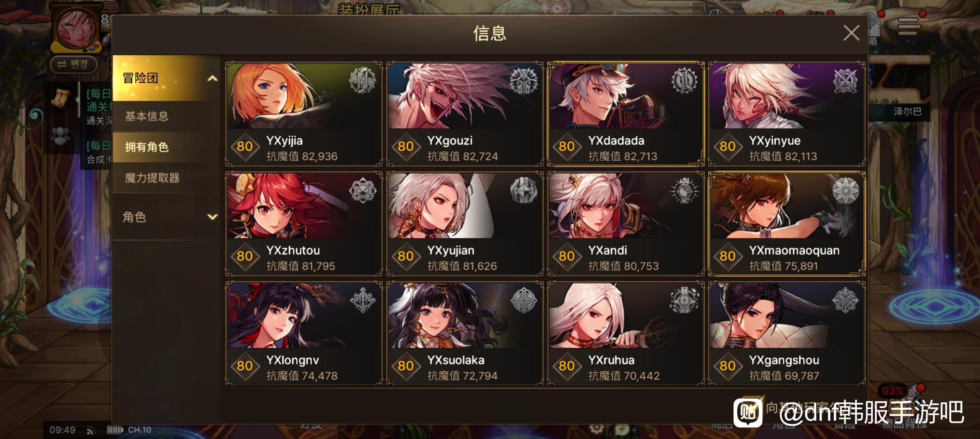Click the class emblem on the YXgouzi card
The height and width of the screenshot is (439, 980).
524,80
